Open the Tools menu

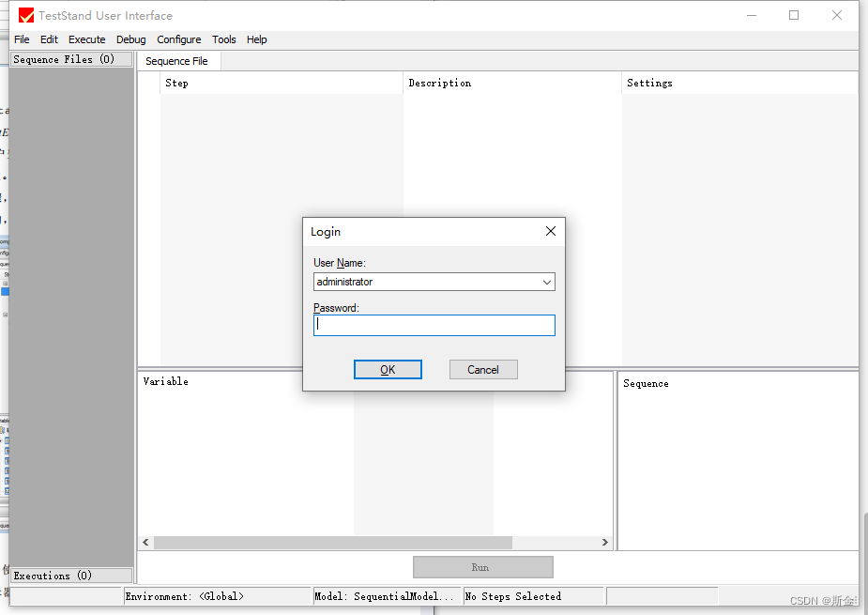coord(223,39)
